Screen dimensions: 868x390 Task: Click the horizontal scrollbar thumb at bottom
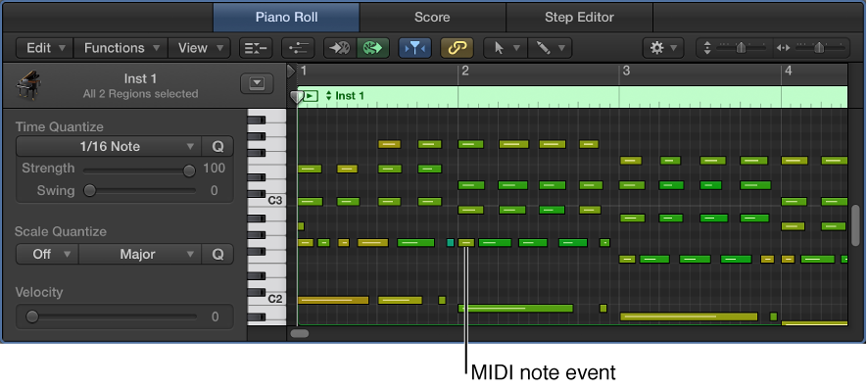point(300,333)
